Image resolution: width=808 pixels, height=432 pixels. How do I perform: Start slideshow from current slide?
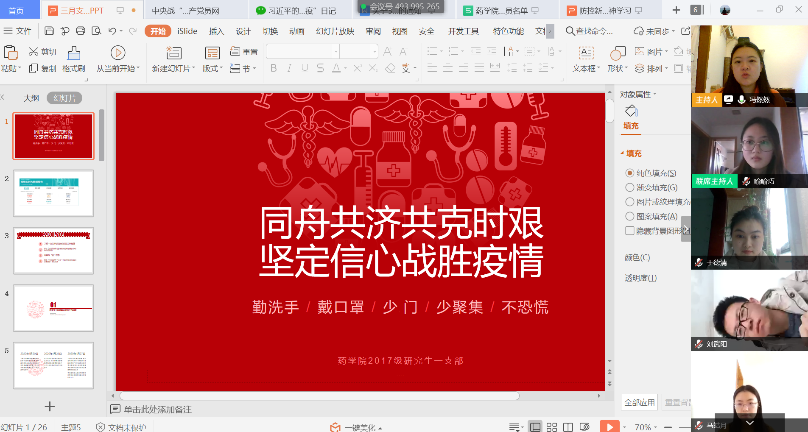(118, 56)
